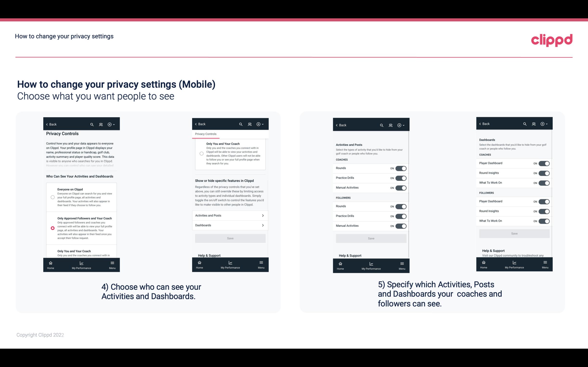
Task: Click the Search icon in top navigation bar
Action: 92,124
